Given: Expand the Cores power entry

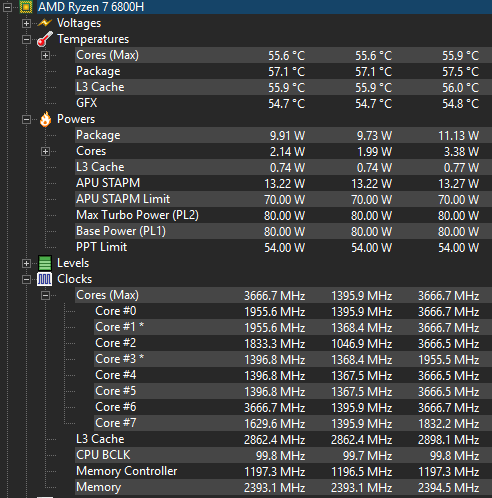Looking at the screenshot, I should tap(45, 151).
